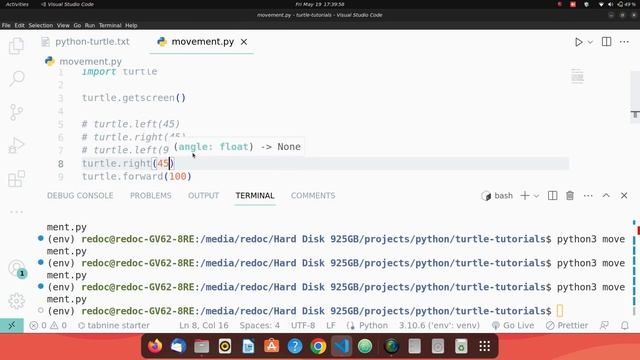The width and height of the screenshot is (640, 360).
Task: Switch to COMMENTS panel tab
Action: pos(313,196)
